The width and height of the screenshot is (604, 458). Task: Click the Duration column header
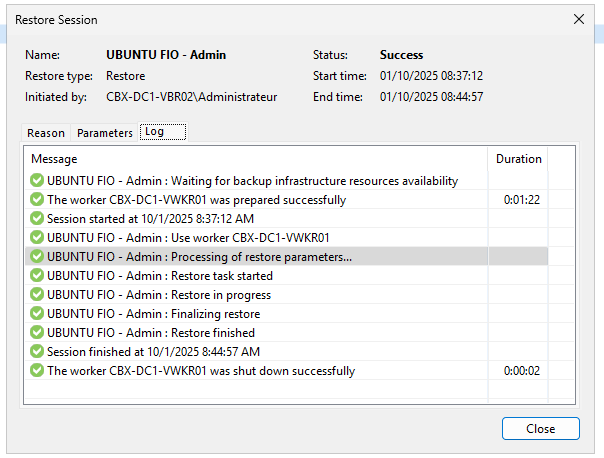518,159
